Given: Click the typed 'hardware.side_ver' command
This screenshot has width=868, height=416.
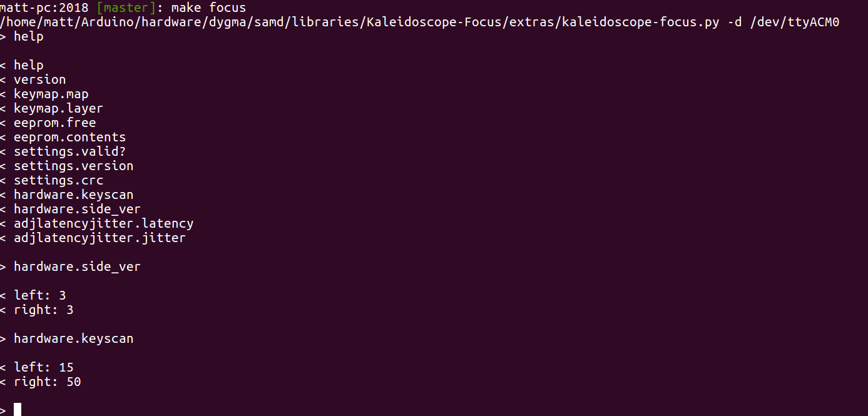Looking at the screenshot, I should pyautogui.click(x=77, y=267).
